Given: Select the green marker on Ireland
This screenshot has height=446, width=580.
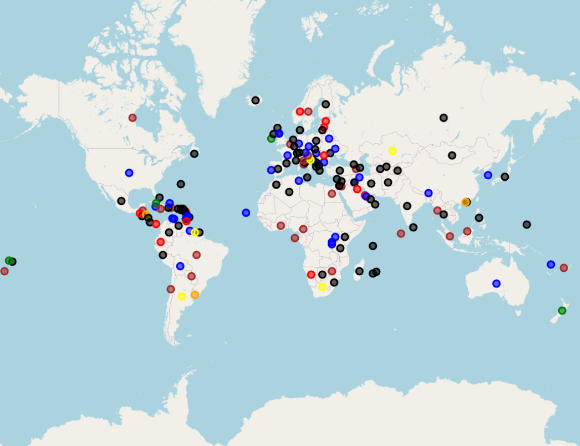Looking at the screenshot, I should point(271,138).
